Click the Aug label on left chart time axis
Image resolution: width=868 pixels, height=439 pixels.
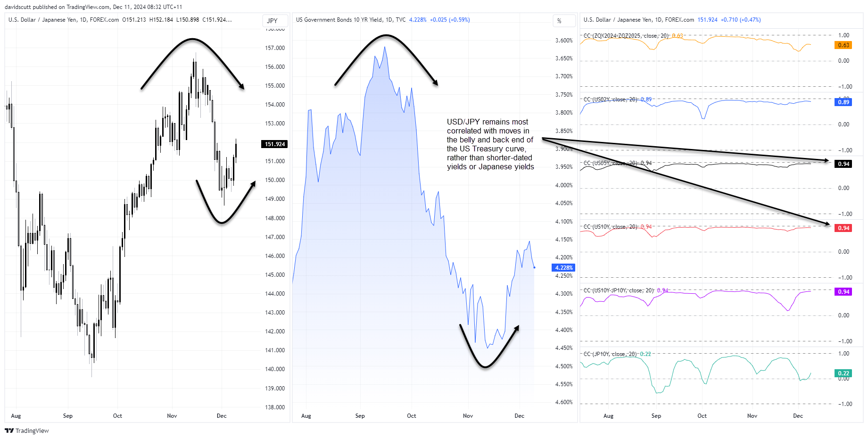click(16, 416)
